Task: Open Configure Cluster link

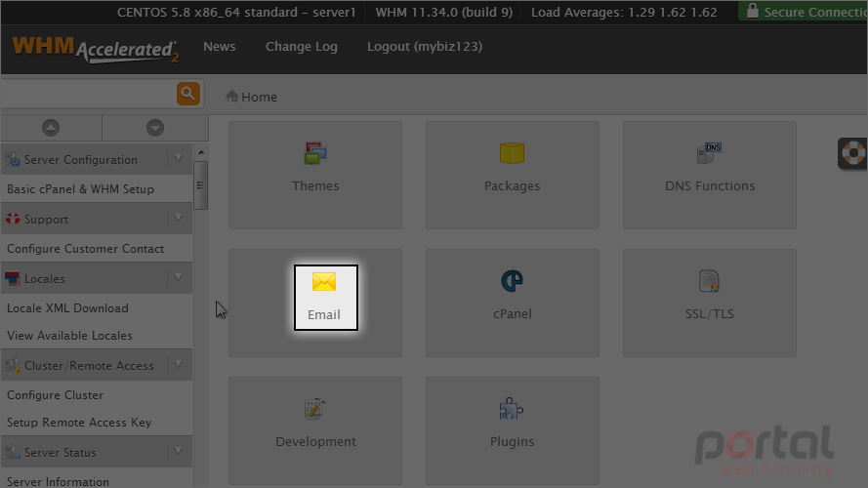Action: [55, 395]
